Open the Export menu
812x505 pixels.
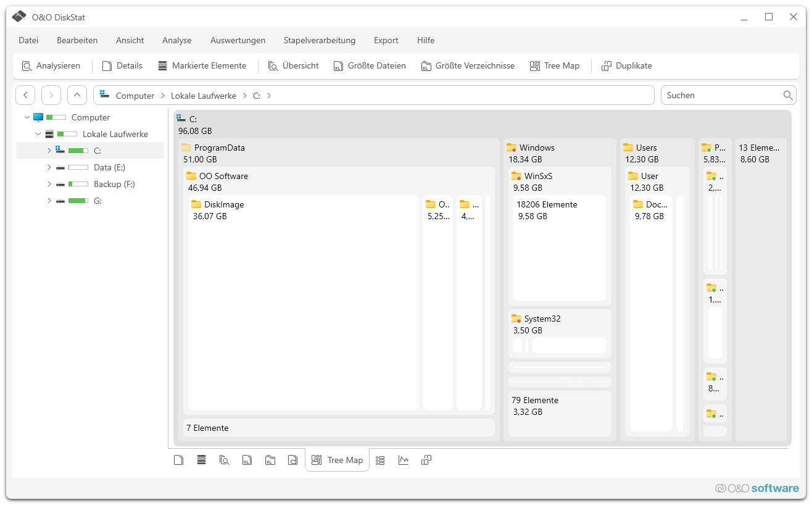[x=386, y=40]
